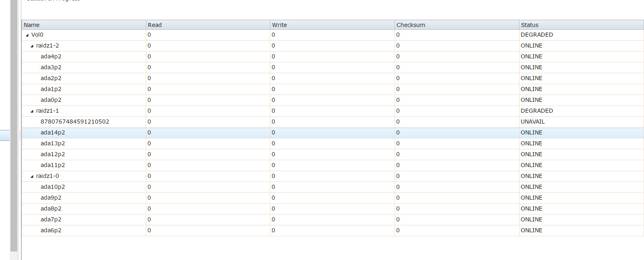
Task: Select the ada4p2 disk entry
Action: click(51, 56)
